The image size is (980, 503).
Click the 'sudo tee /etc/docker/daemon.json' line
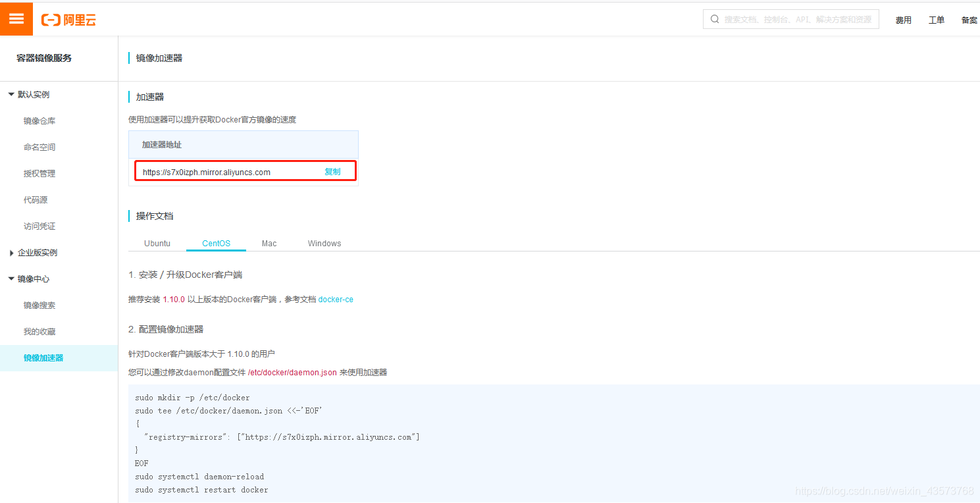click(228, 411)
